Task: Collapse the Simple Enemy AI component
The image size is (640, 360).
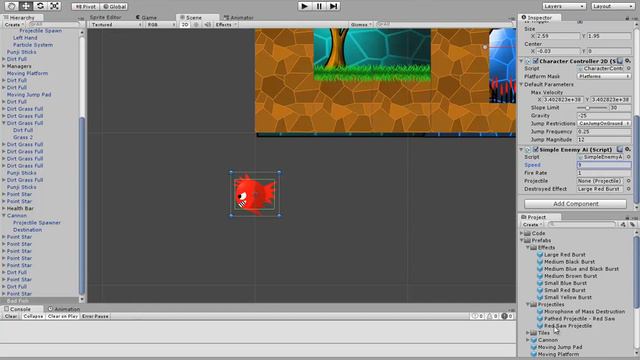Action: click(521, 150)
